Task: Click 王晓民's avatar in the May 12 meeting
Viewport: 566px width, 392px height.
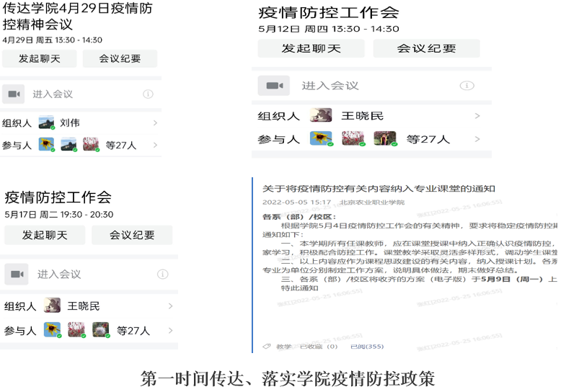Action: [x=321, y=116]
